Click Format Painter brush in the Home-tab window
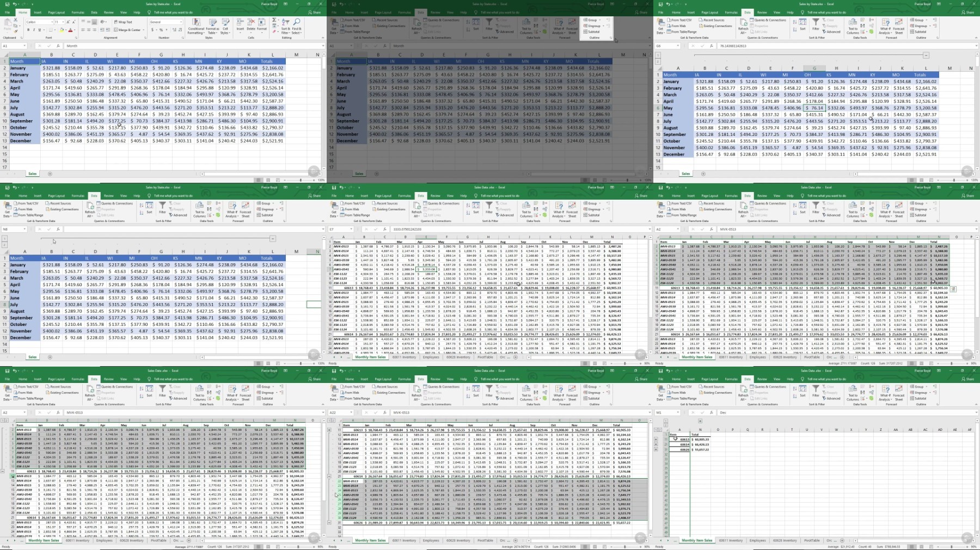This screenshot has height=550, width=980. point(16,32)
